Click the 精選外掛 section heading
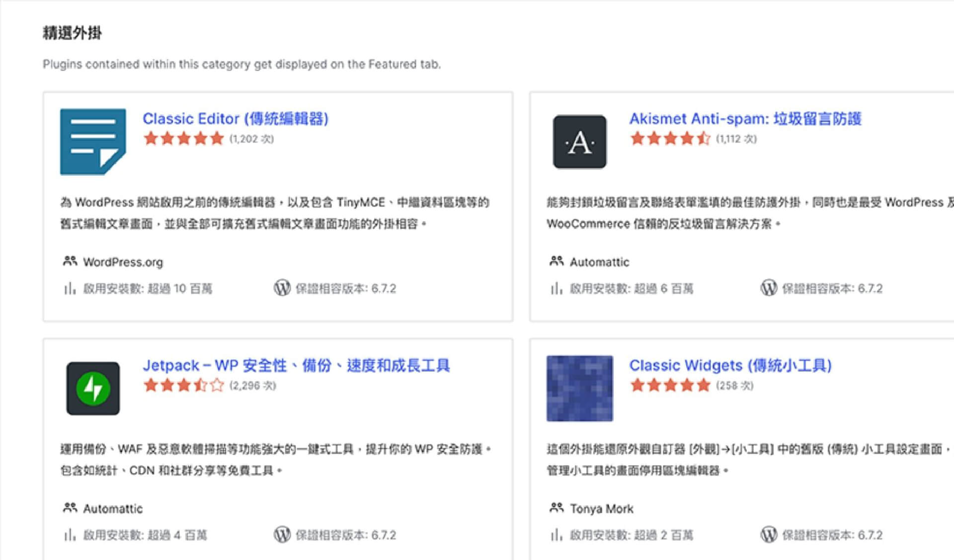Viewport: 954px width, 560px height. [73, 33]
